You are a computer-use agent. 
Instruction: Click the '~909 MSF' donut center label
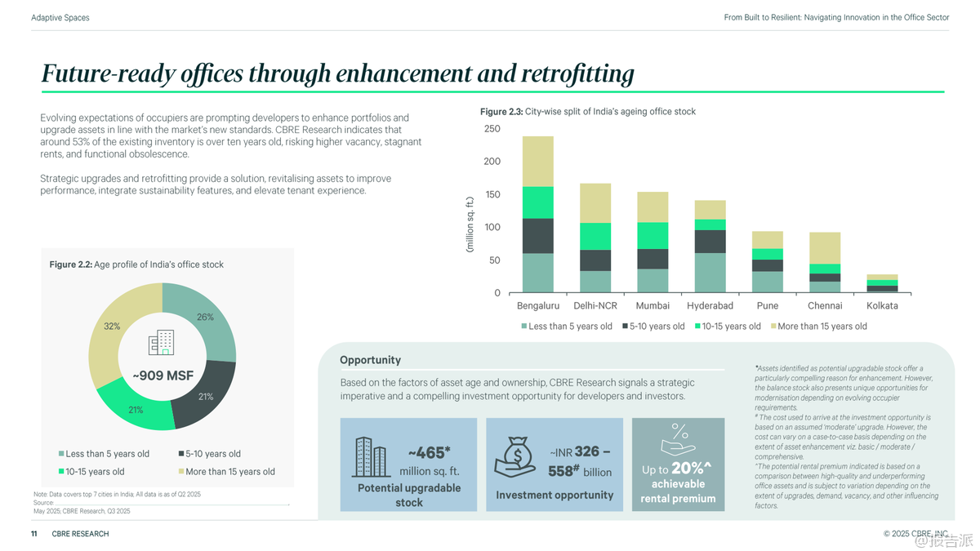pyautogui.click(x=163, y=375)
